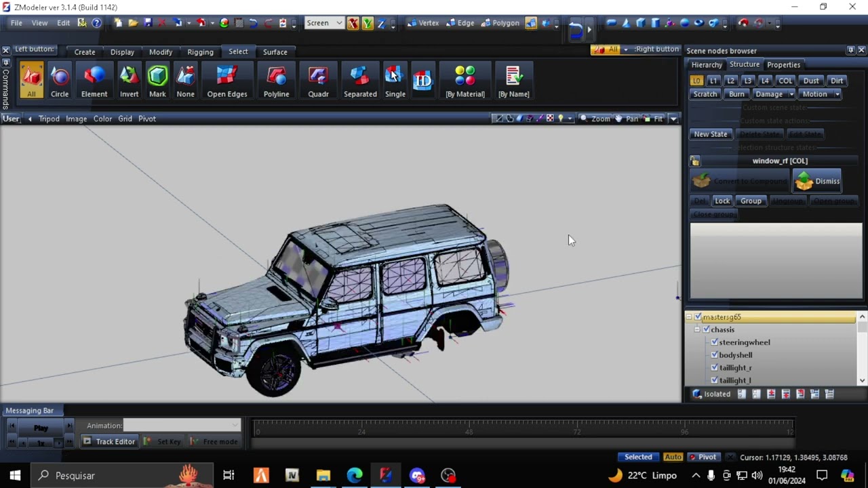Open a file from the toolbar
This screenshot has width=868, height=488.
[133, 23]
